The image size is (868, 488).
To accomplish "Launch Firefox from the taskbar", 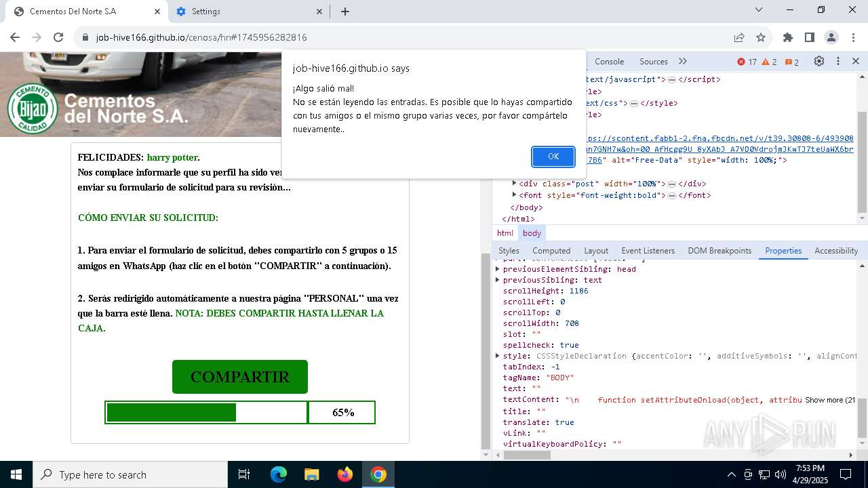I will tap(345, 474).
